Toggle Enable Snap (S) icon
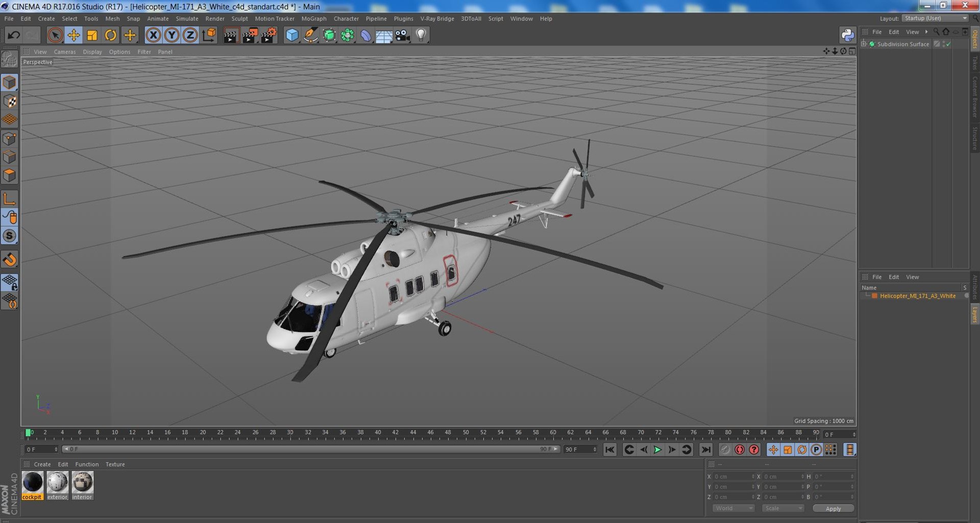Image resolution: width=980 pixels, height=523 pixels. [10, 236]
